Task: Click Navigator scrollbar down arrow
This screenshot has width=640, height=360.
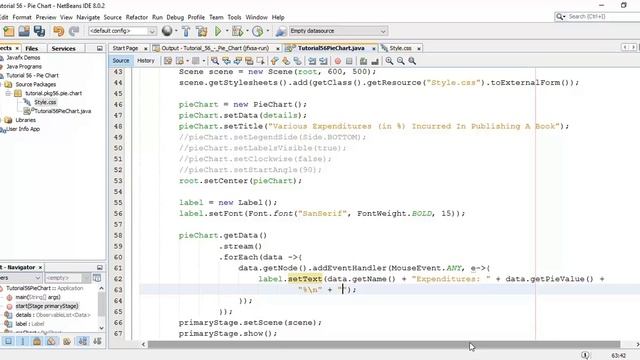Action: click(101, 328)
